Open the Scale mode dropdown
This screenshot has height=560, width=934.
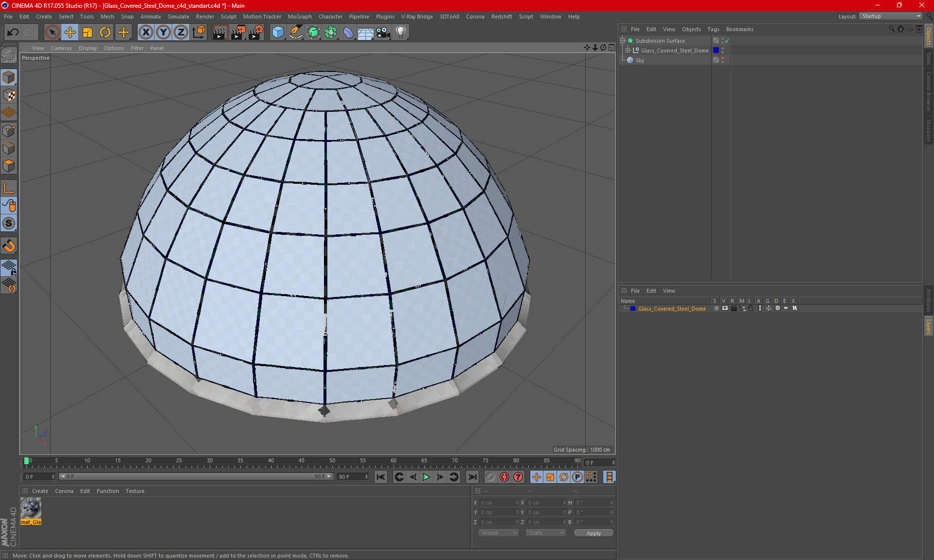click(546, 533)
